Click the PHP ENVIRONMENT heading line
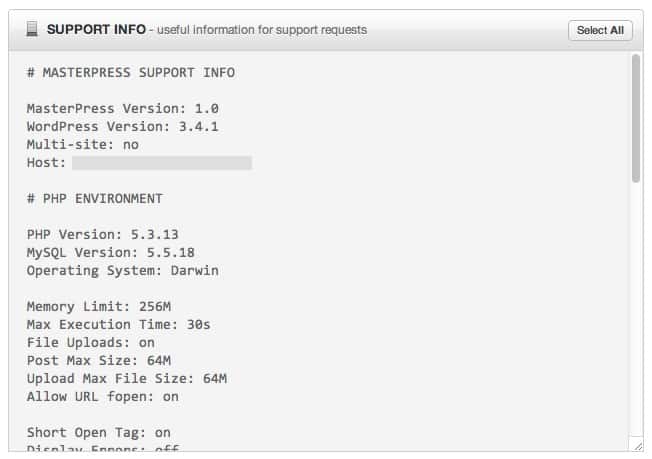This screenshot has height=459, width=652. coord(95,199)
